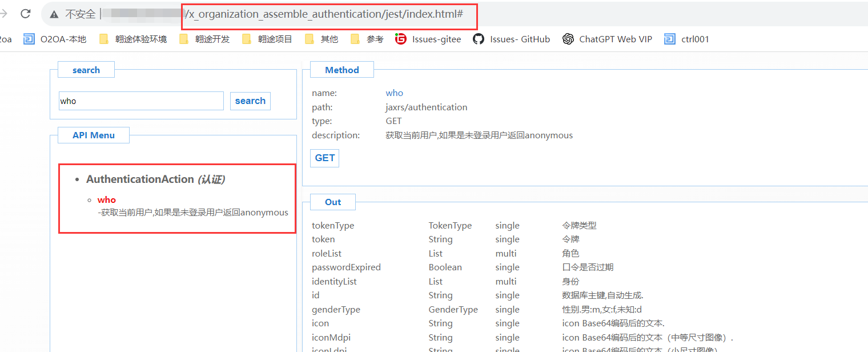868x352 pixels.
Task: Click the Out panel heading
Action: (333, 202)
